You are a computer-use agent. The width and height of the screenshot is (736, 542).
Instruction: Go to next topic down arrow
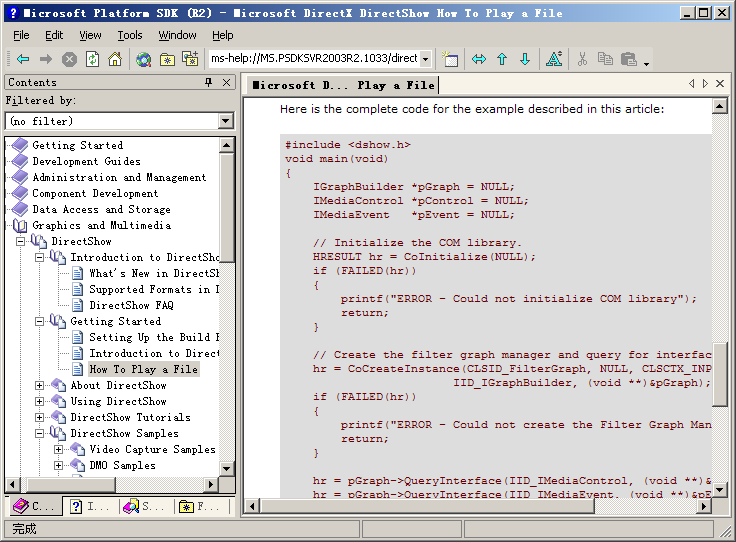tap(525, 59)
